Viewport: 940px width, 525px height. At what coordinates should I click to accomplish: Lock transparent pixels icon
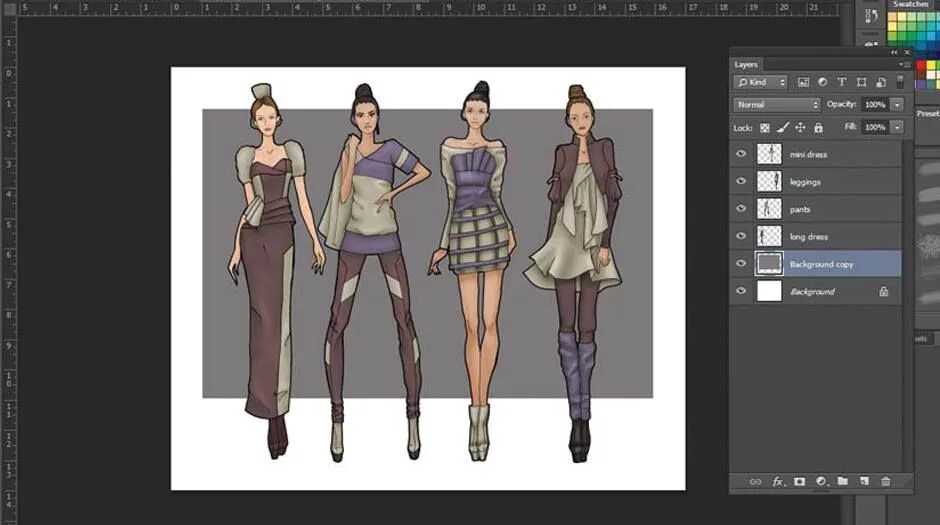point(764,128)
